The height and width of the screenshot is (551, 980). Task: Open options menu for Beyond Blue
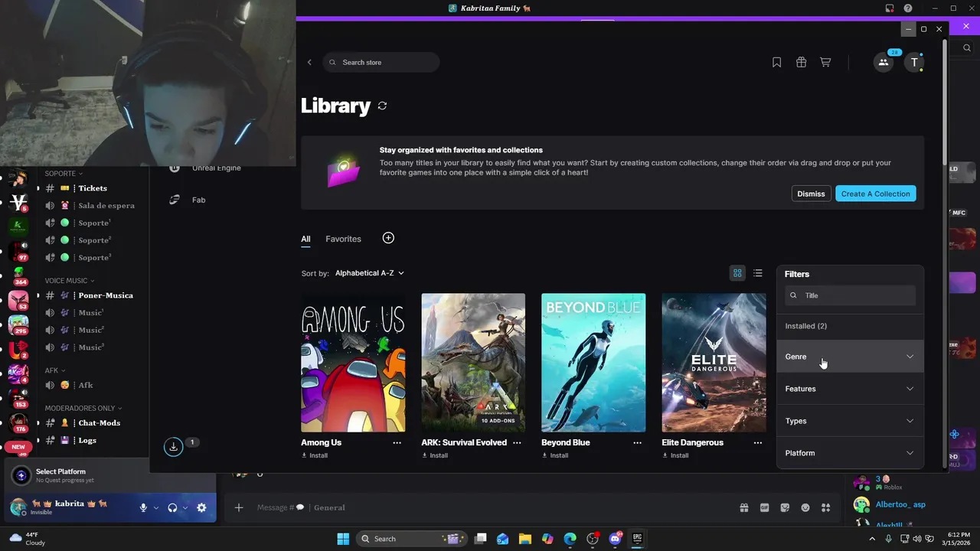(x=637, y=442)
